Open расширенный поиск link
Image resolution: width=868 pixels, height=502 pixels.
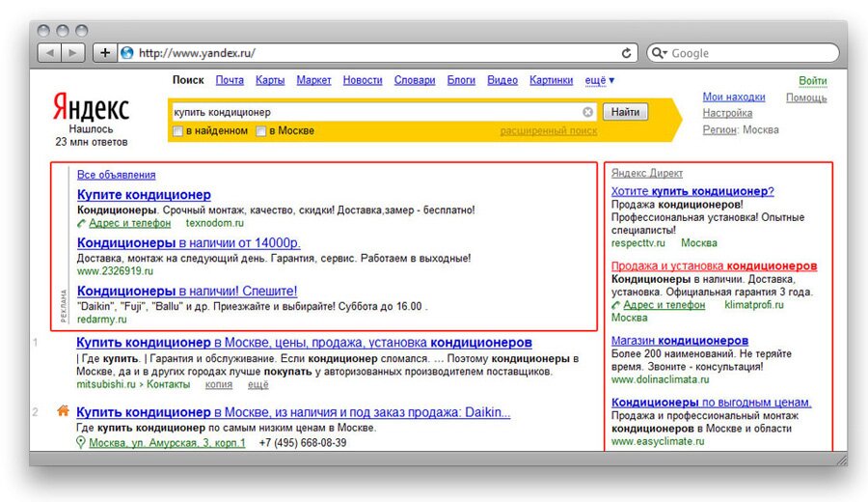pos(549,131)
